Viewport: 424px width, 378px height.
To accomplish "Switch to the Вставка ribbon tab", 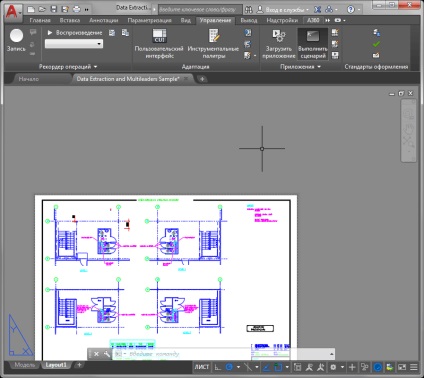I will pyautogui.click(x=70, y=20).
